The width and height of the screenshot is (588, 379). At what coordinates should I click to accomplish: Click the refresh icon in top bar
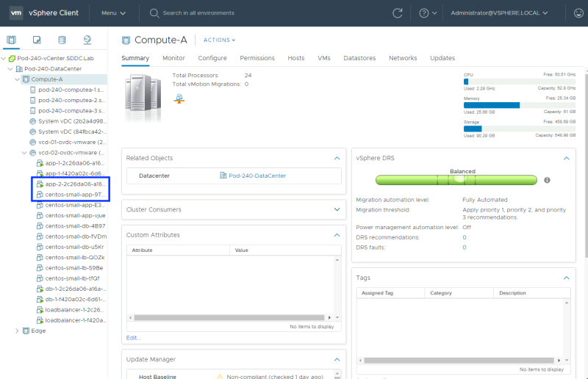(398, 13)
